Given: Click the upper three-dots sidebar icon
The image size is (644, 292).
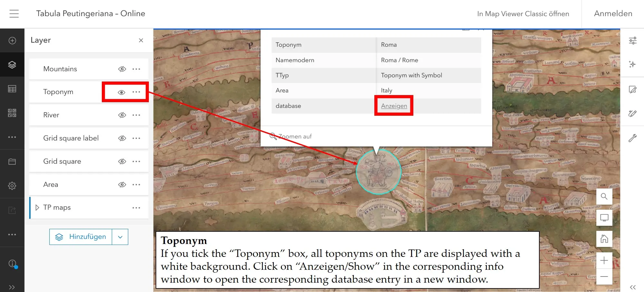Looking at the screenshot, I should point(12,137).
